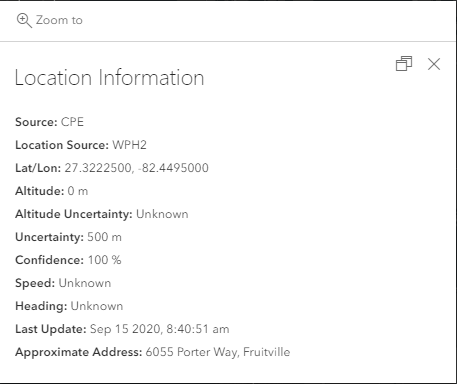Click the 'Location Source:' label
The image size is (457, 384).
pyautogui.click(x=62, y=145)
